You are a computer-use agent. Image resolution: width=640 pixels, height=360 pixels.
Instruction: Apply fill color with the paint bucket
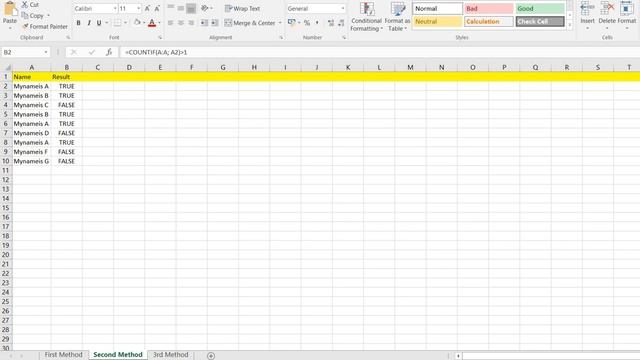tap(137, 23)
